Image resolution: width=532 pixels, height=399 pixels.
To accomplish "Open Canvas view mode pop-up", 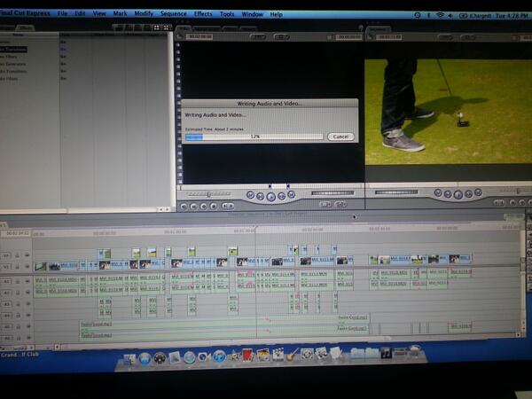I will point(468,37).
